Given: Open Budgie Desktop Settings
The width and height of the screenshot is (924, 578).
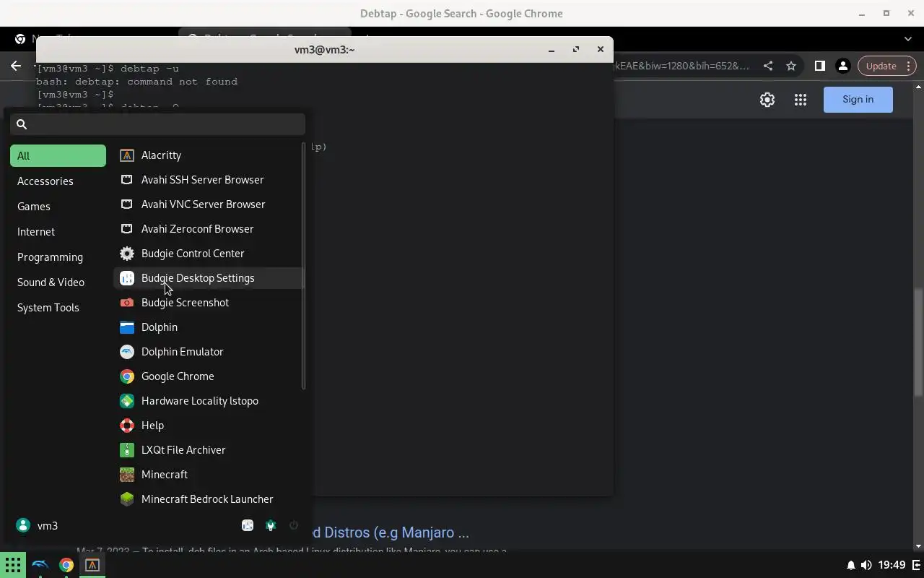Looking at the screenshot, I should 209,278.
